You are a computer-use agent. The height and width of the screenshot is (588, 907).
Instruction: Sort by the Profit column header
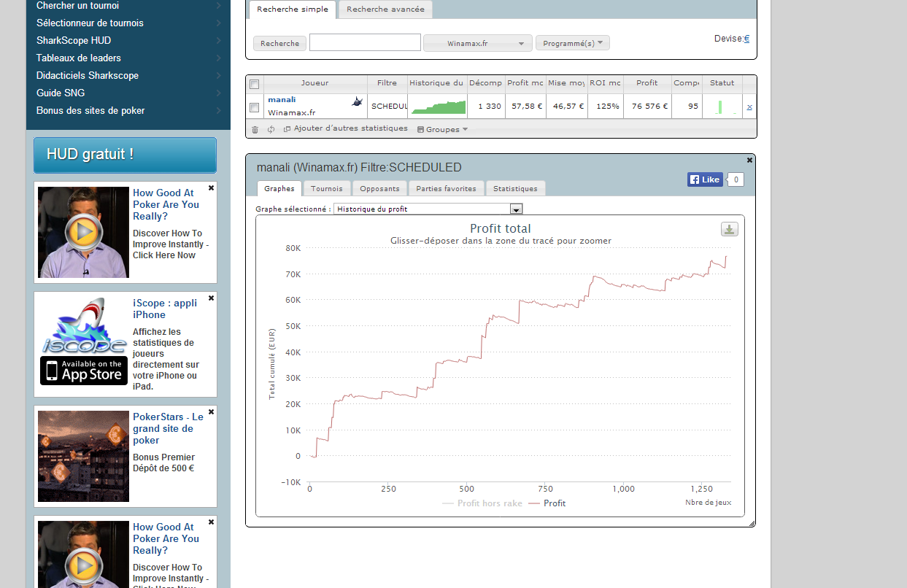[647, 83]
